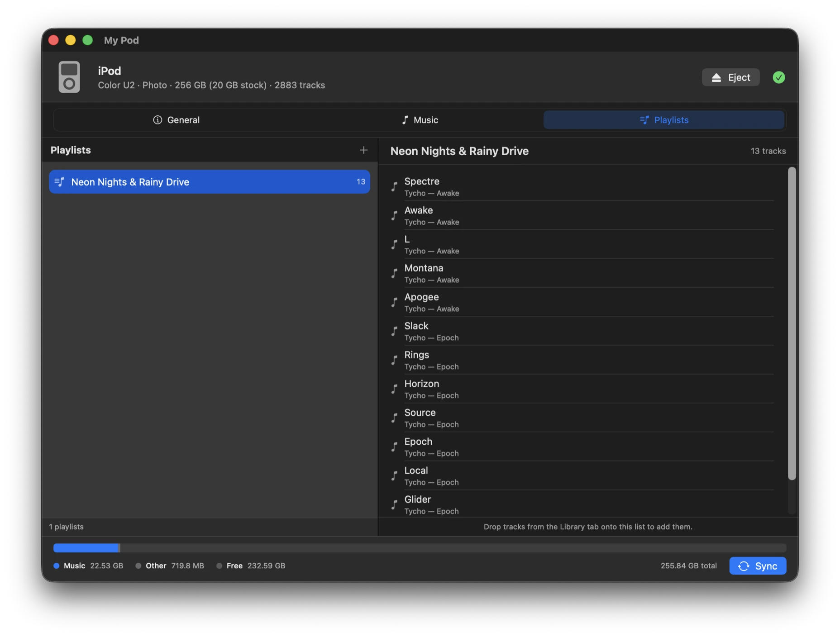Eject the iPod
The width and height of the screenshot is (840, 637).
730,77
